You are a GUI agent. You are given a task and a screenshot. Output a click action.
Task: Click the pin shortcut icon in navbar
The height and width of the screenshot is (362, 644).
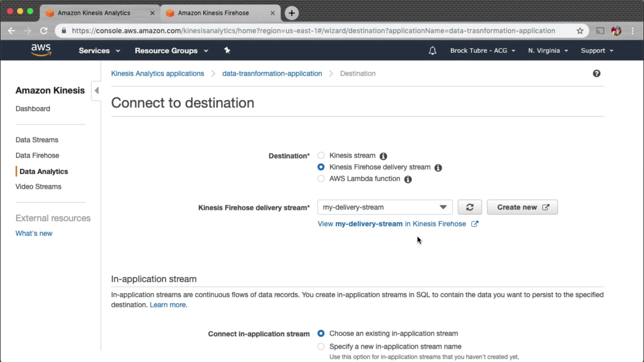[x=227, y=50]
